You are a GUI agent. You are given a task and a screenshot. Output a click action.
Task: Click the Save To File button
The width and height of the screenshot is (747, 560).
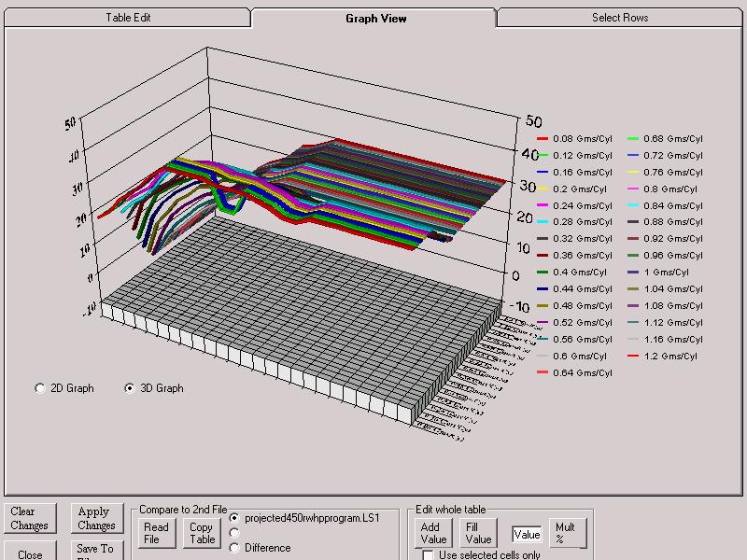[97, 551]
